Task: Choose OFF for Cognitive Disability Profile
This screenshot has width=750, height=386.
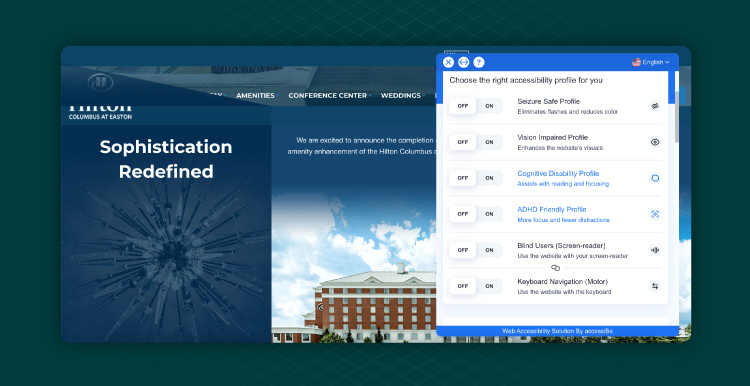Action: tap(463, 178)
